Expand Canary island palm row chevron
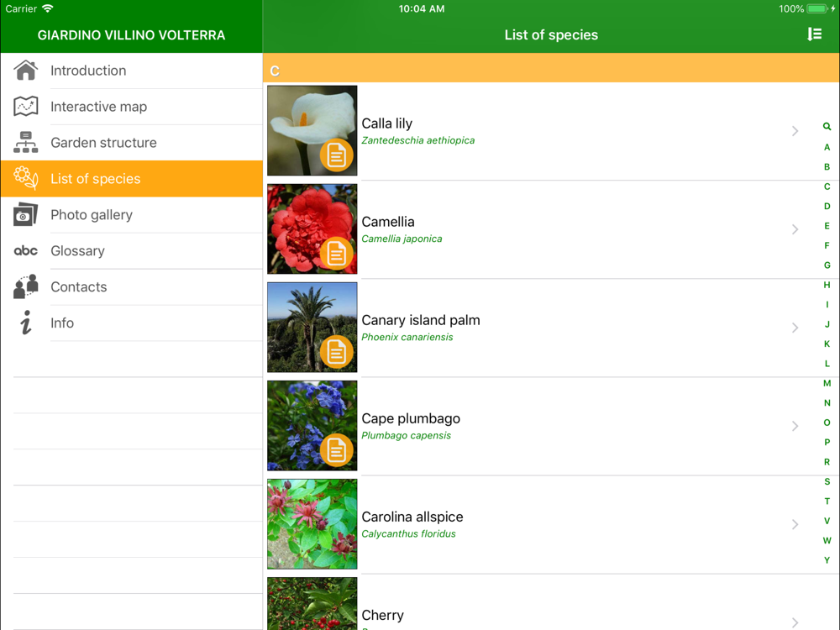Viewport: 840px width, 630px height. click(795, 328)
